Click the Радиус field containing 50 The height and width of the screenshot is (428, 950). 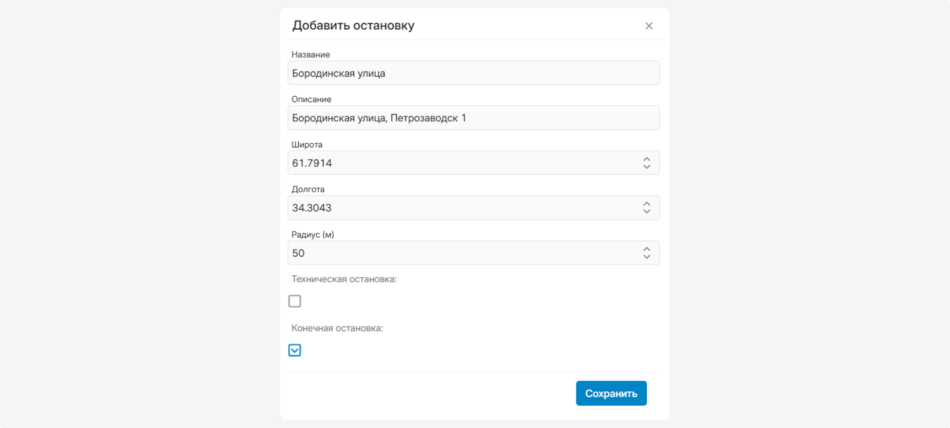(x=474, y=253)
